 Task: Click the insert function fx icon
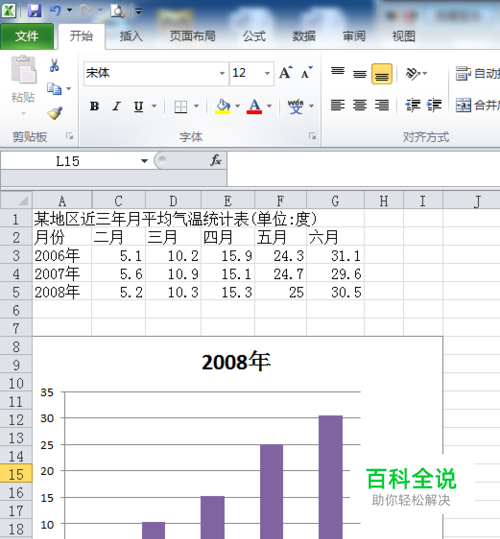(x=216, y=160)
